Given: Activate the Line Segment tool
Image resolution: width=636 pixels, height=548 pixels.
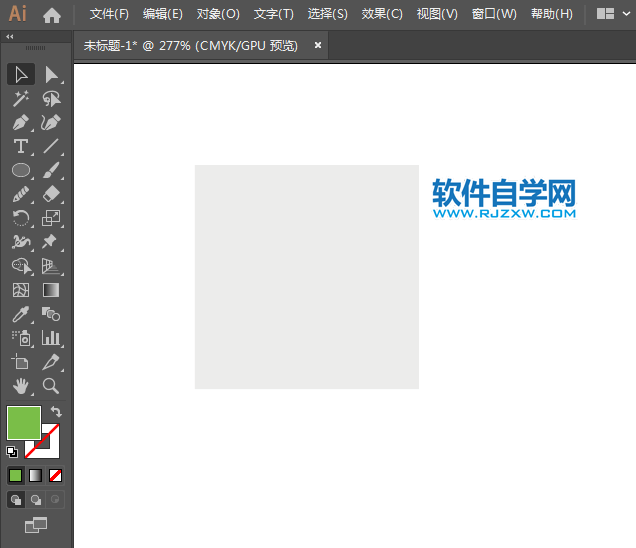Looking at the screenshot, I should coord(51,146).
